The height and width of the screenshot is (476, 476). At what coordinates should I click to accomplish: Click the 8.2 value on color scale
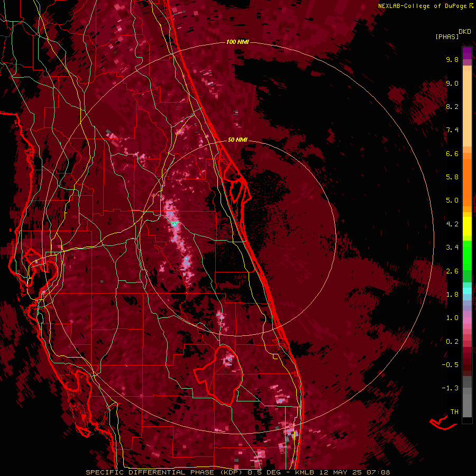[452, 106]
